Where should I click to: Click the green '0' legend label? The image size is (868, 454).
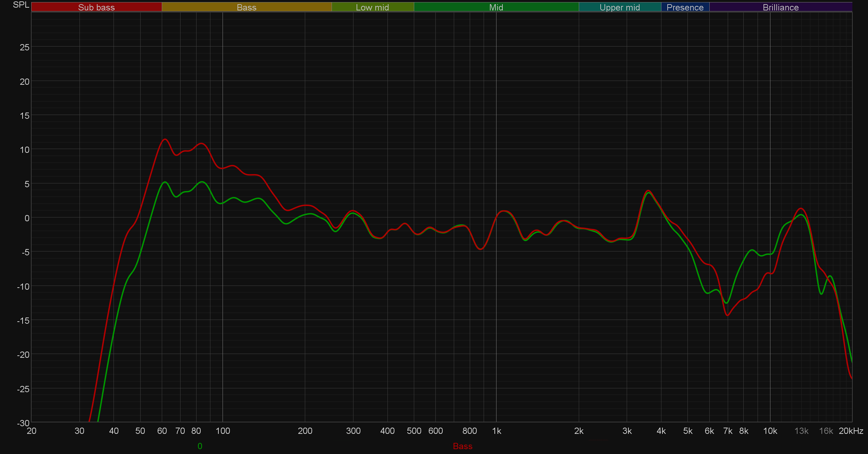[200, 446]
